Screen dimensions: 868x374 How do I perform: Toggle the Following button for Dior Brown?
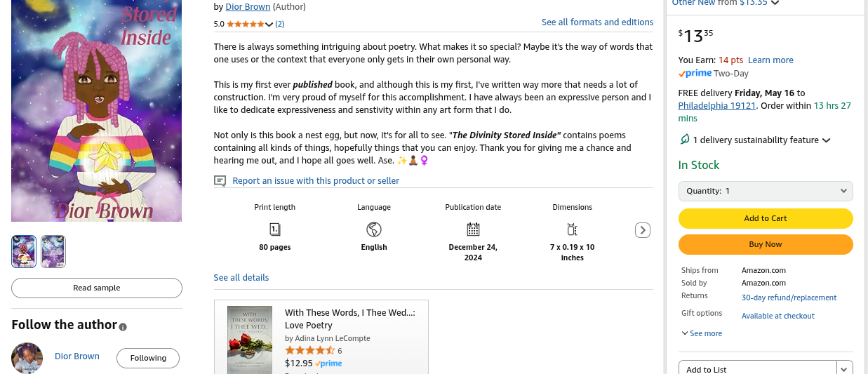pos(148,358)
